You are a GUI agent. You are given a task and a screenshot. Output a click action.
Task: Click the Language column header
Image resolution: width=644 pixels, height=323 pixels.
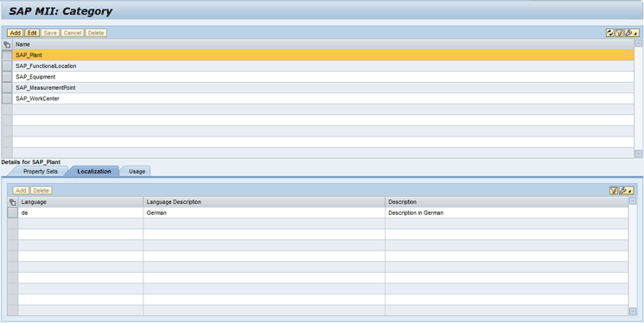pos(80,202)
